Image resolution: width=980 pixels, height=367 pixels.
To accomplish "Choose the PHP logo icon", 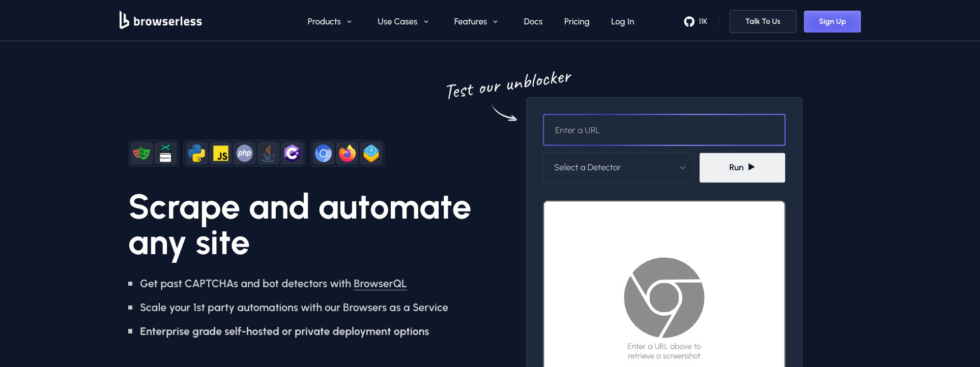I will pos(245,153).
